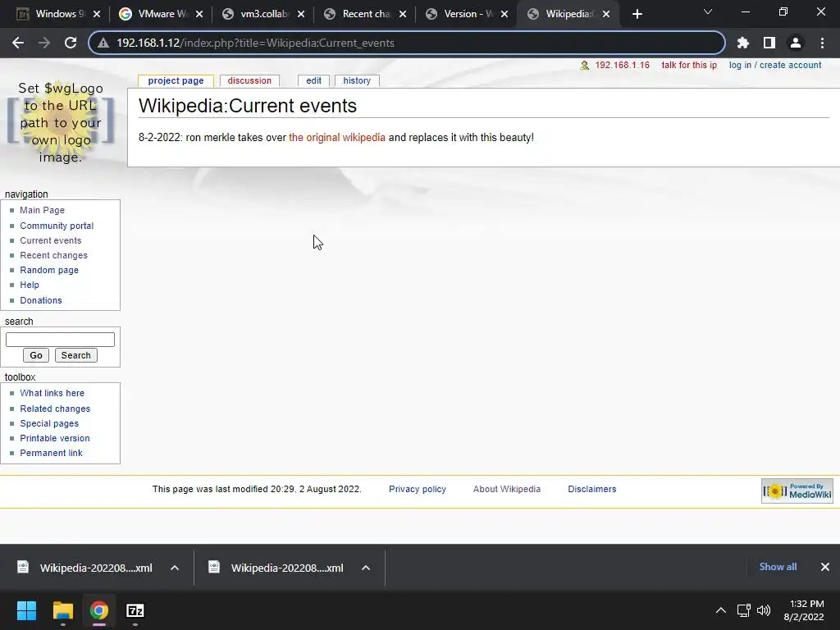Click the Go button under search

36,355
